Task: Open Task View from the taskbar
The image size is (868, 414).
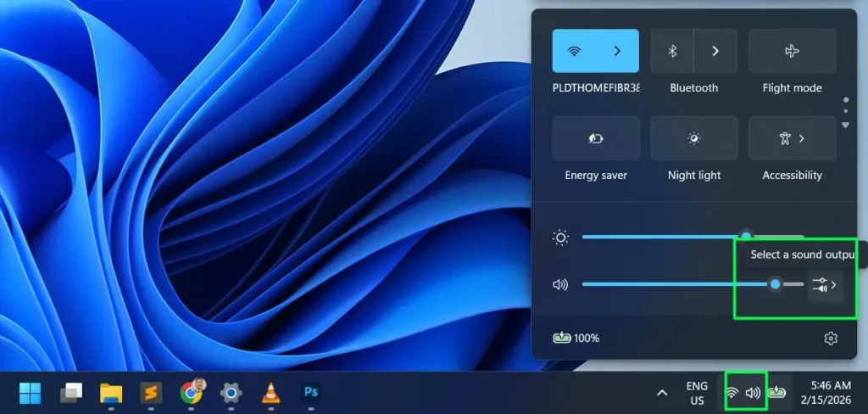Action: tap(71, 393)
